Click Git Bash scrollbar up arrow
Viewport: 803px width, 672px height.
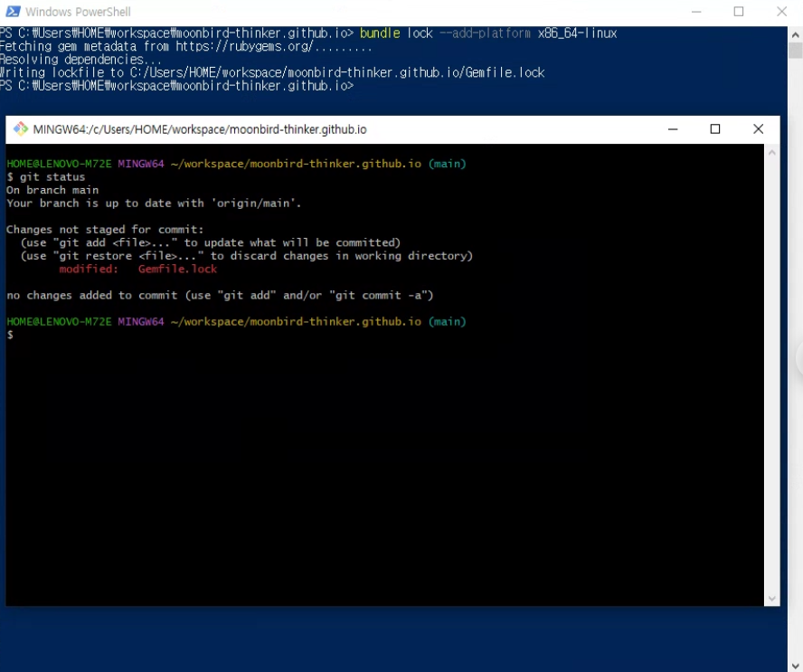pos(771,153)
